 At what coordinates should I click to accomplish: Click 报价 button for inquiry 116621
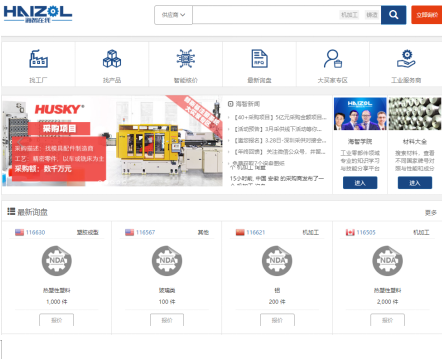[277, 320]
